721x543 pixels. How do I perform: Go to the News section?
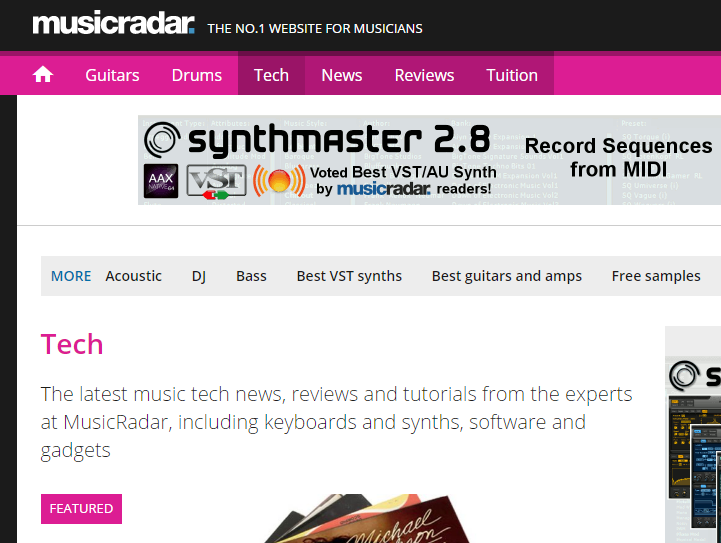(342, 75)
